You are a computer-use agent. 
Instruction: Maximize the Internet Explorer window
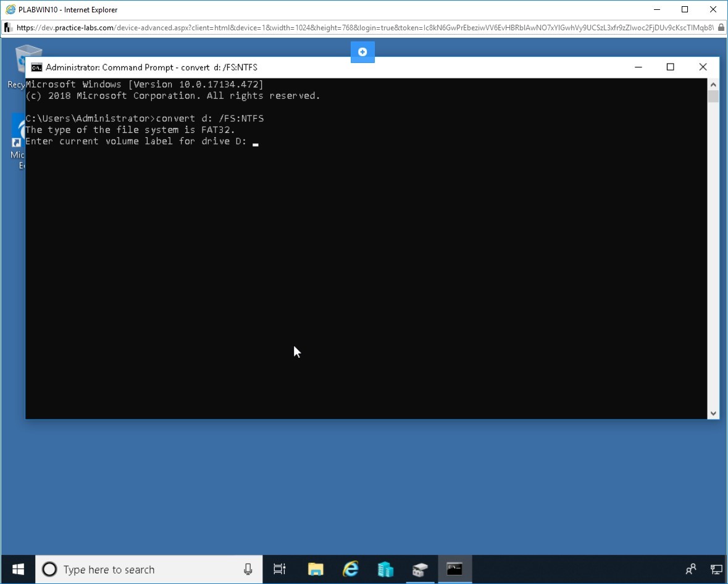685,9
